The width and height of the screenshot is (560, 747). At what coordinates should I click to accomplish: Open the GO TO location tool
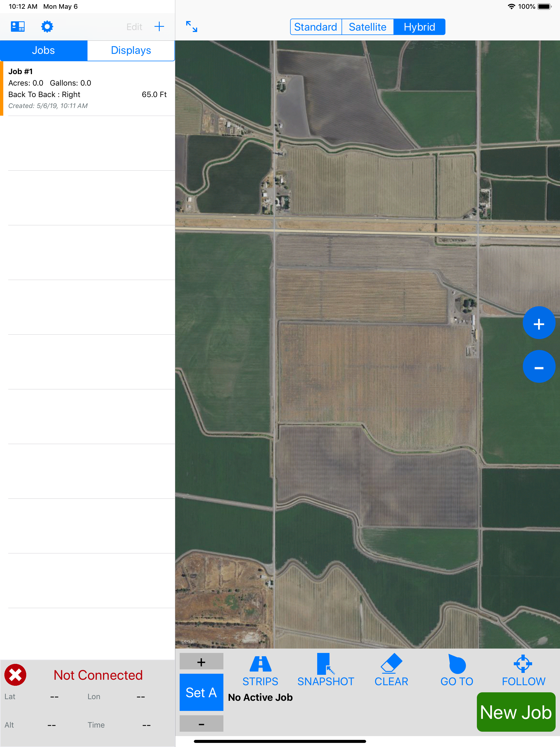coord(457,670)
